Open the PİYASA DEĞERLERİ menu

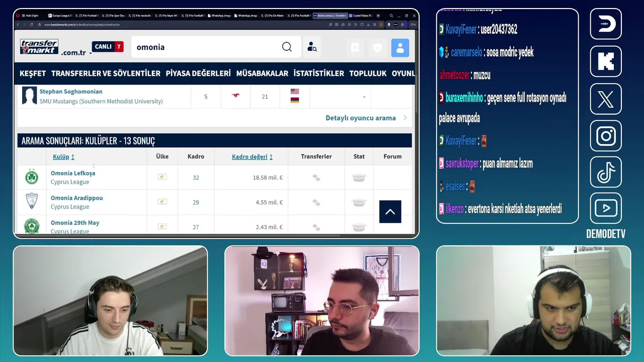click(x=198, y=73)
